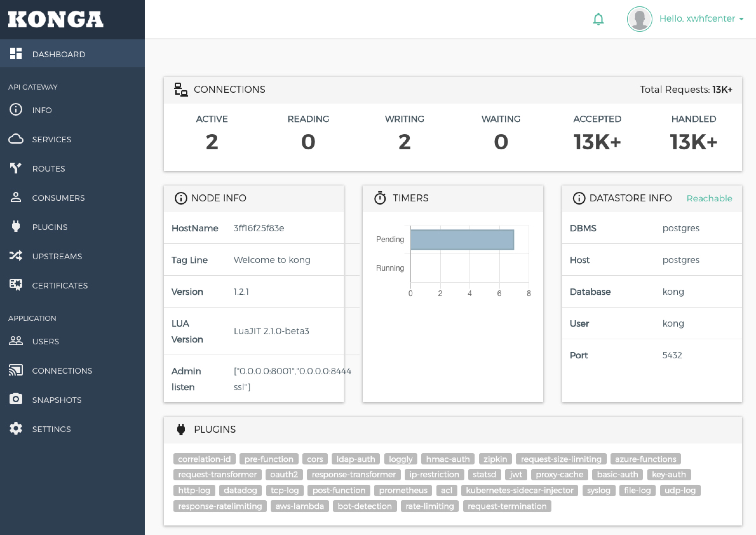Click the Reachable datastore status link
The width and height of the screenshot is (756, 535).
pos(709,198)
